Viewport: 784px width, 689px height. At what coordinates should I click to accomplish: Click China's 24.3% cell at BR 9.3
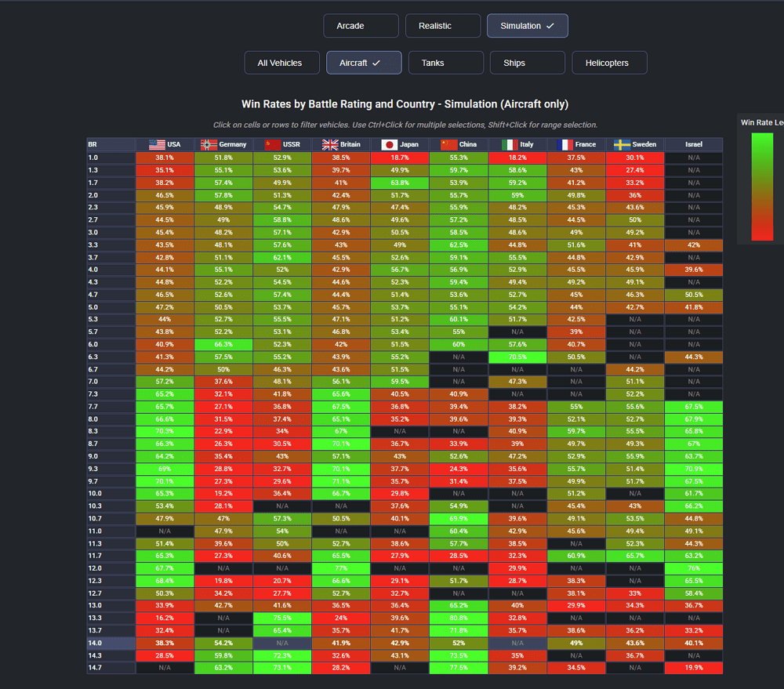(x=459, y=469)
